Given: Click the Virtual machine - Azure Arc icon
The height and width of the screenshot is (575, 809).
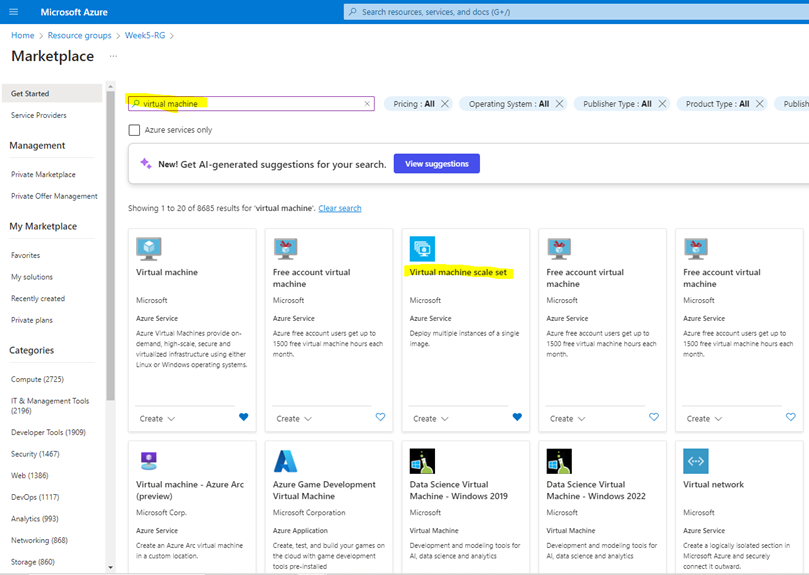Looking at the screenshot, I should (149, 461).
